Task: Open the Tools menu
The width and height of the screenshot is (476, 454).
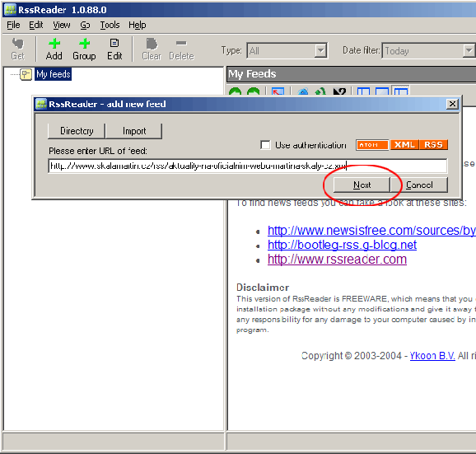Action: click(110, 25)
